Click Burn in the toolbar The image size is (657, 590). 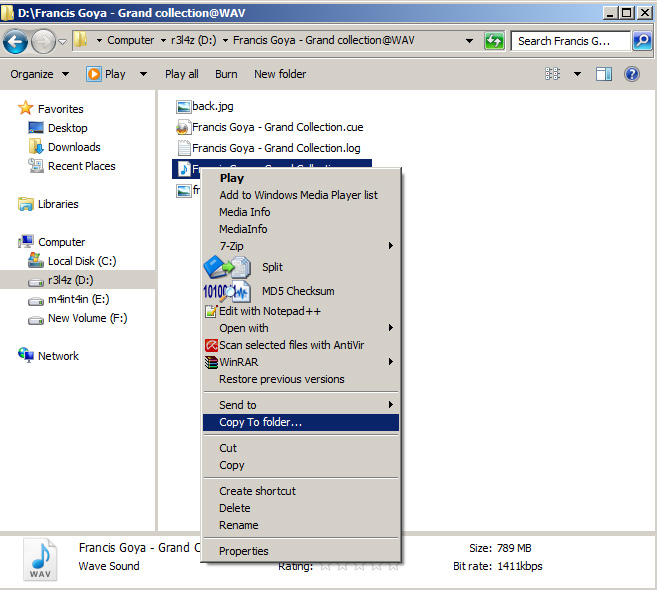(226, 74)
